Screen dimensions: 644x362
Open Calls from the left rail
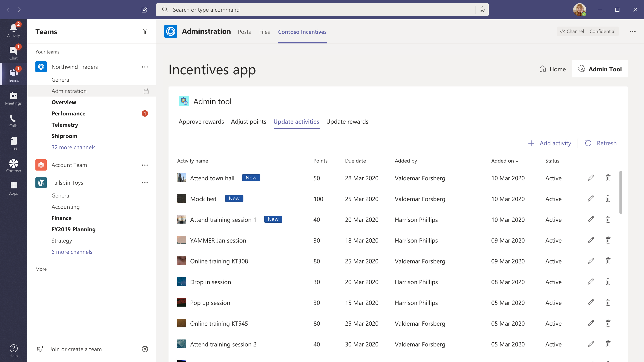(13, 121)
